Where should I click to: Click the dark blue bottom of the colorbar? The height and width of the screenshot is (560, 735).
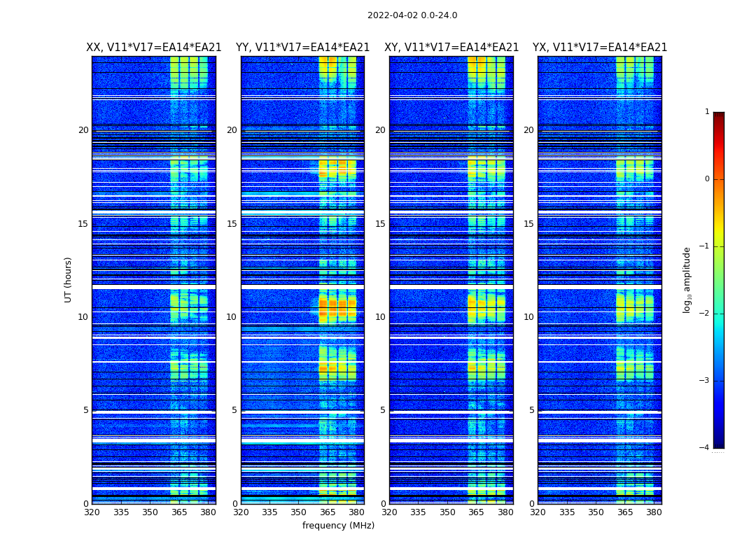point(718,441)
